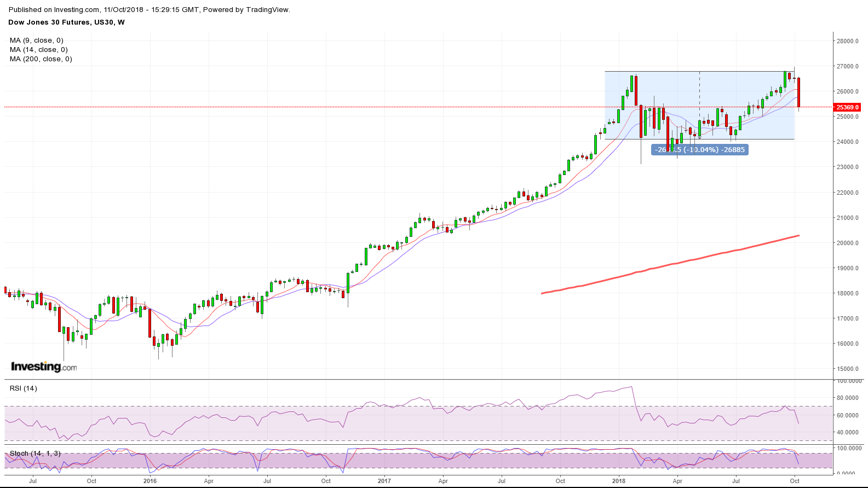
Task: Select the MA (200, close, 0) legend
Action: click(x=41, y=59)
